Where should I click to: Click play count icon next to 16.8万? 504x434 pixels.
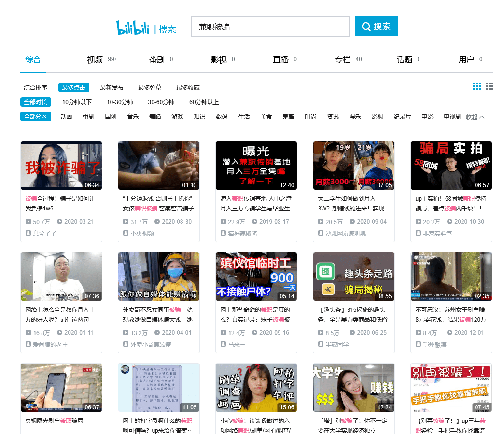(28, 333)
